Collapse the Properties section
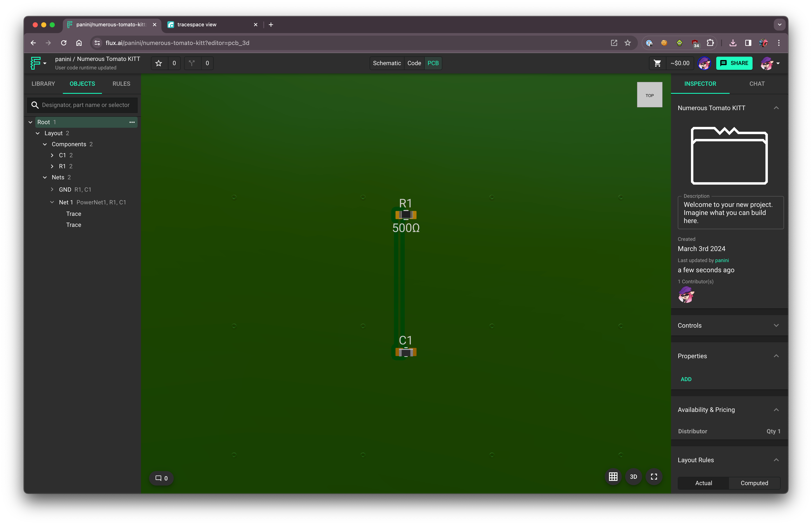 (x=776, y=356)
